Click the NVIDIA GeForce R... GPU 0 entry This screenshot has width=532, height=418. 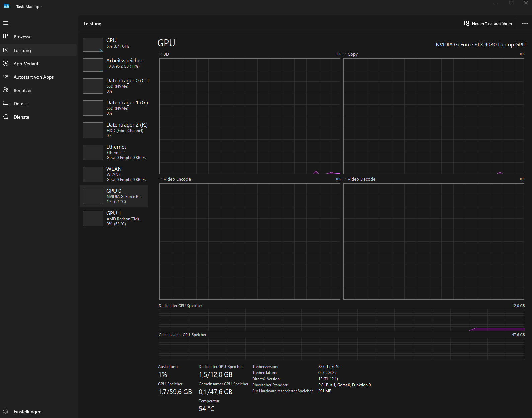114,196
